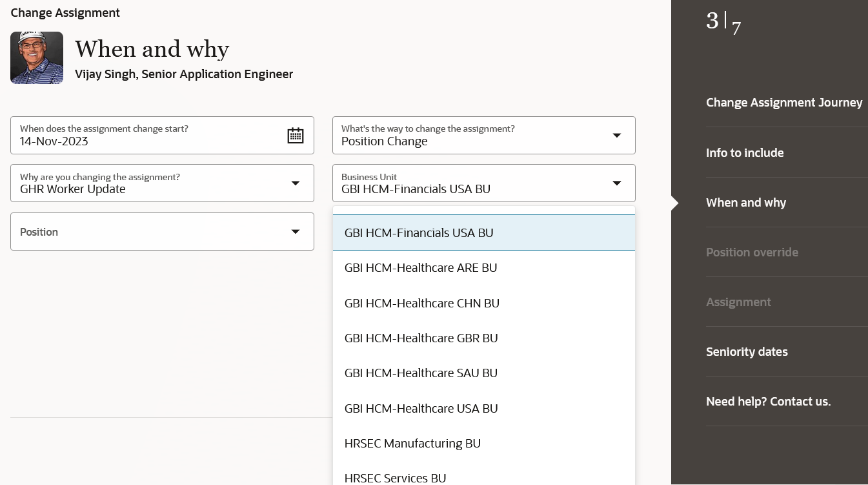
Task: Click the Change Assignment Journey heading
Action: pyautogui.click(x=784, y=102)
